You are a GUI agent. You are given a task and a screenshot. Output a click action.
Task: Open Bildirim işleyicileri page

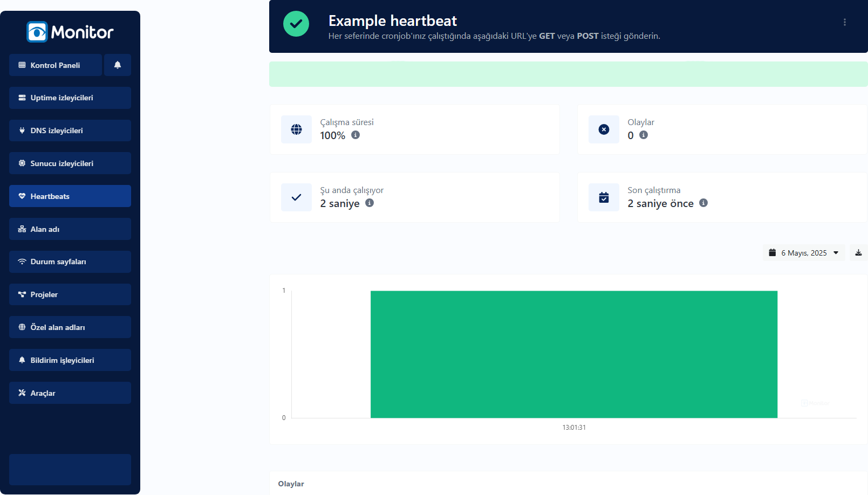[x=70, y=360]
